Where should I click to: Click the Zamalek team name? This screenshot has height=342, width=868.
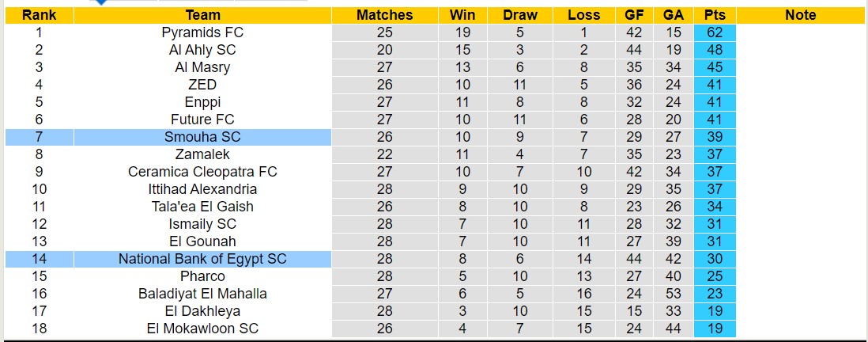(x=202, y=154)
